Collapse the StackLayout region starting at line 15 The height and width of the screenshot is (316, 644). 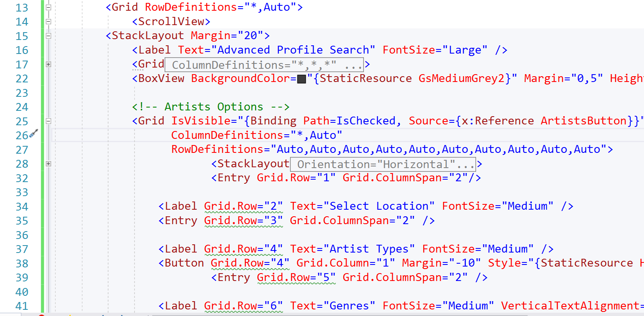(x=48, y=36)
